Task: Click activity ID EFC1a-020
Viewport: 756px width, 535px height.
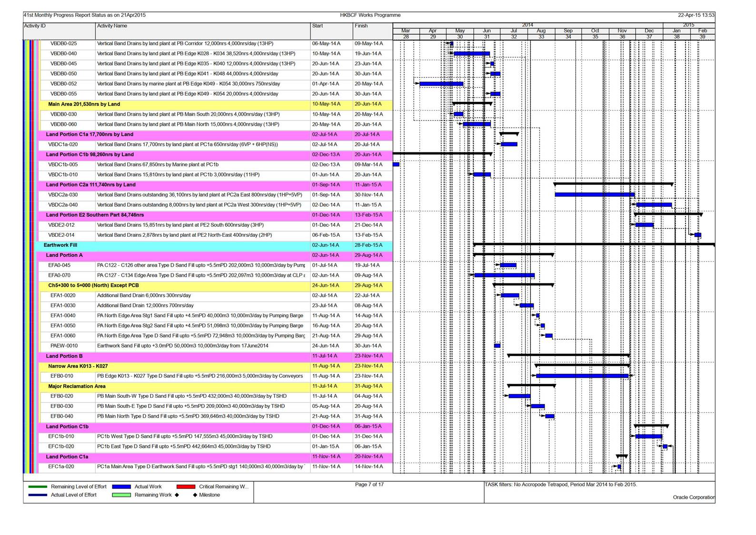Action: coord(61,467)
